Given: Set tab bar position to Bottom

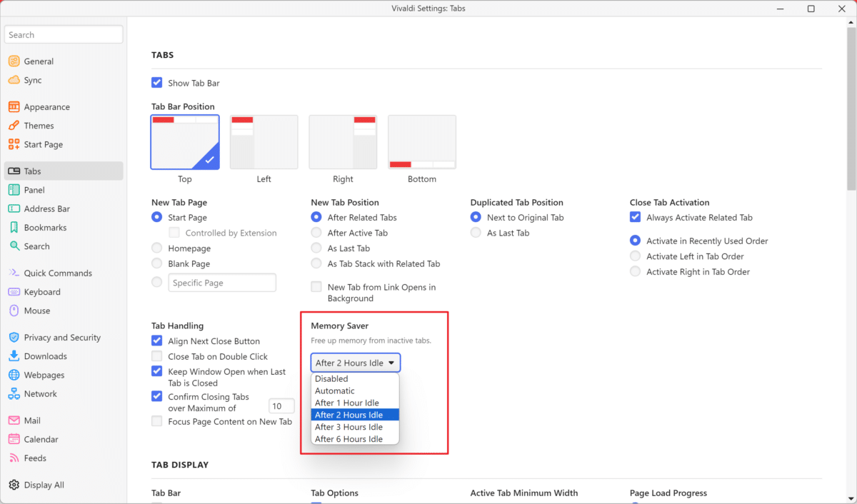Looking at the screenshot, I should (421, 141).
